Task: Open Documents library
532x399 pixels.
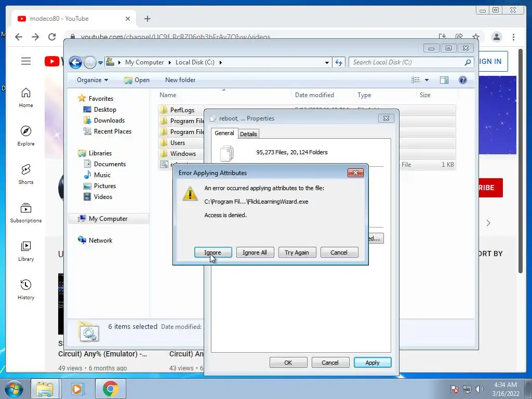Action: (x=110, y=164)
